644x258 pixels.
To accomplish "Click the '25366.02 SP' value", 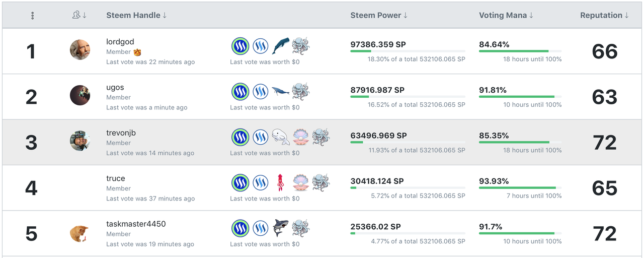I will [x=376, y=226].
